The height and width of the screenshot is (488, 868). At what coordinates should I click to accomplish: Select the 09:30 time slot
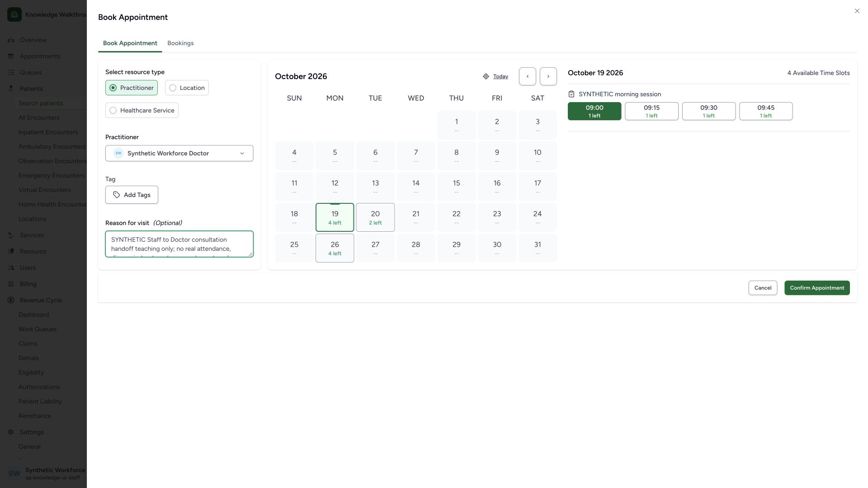[709, 111]
